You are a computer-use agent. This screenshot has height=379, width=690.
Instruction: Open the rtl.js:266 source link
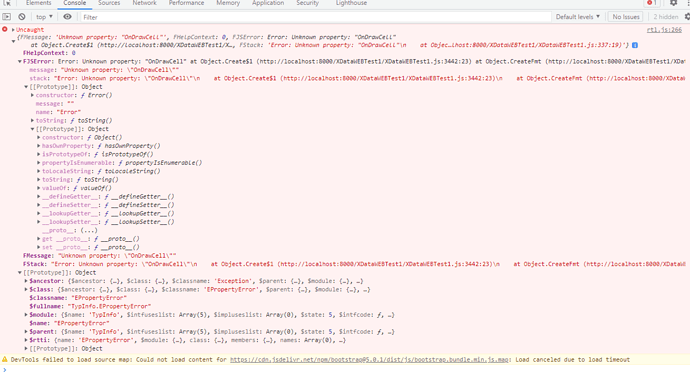[x=664, y=29]
